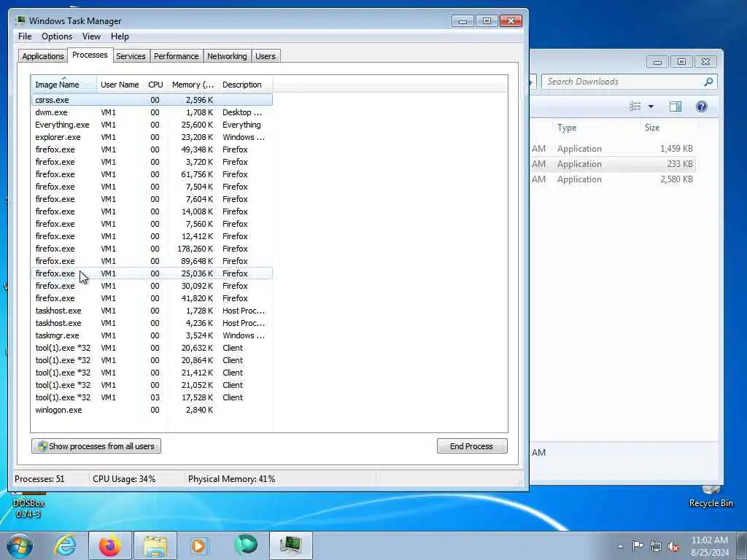Screen dimensions: 747x560
Task: Click the search magnifier in Downloads window
Action: tap(708, 82)
